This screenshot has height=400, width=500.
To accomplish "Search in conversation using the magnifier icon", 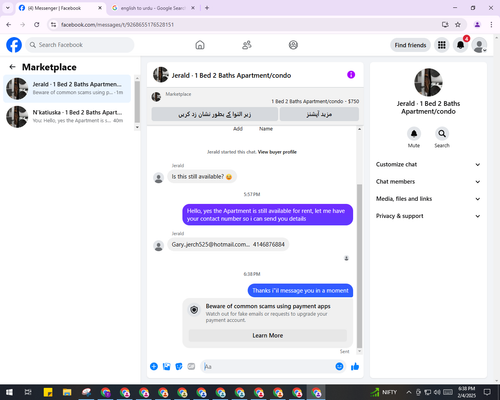I will coord(442,134).
